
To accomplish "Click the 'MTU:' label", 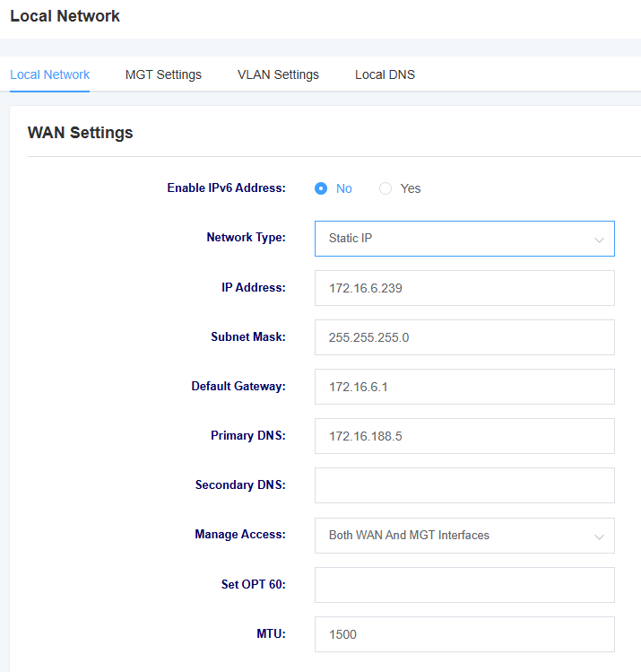I will click(271, 633).
